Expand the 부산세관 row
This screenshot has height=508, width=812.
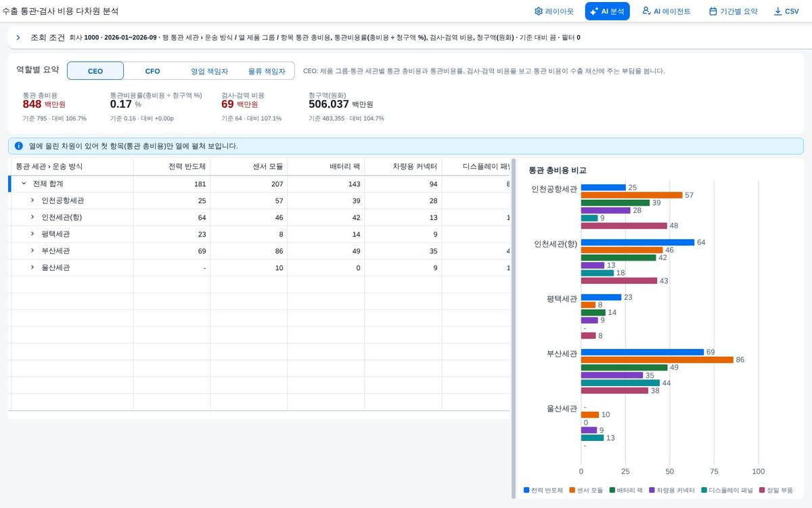[x=32, y=251]
